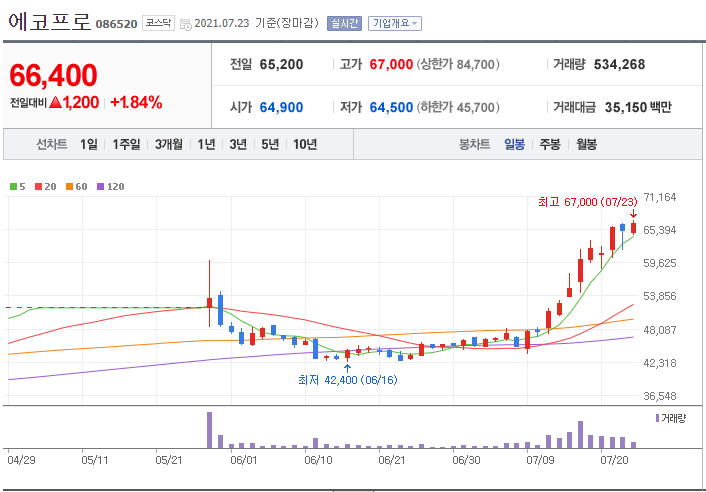This screenshot has width=706, height=492.
Task: Click the purple 거래량 legend marker
Action: point(657,418)
